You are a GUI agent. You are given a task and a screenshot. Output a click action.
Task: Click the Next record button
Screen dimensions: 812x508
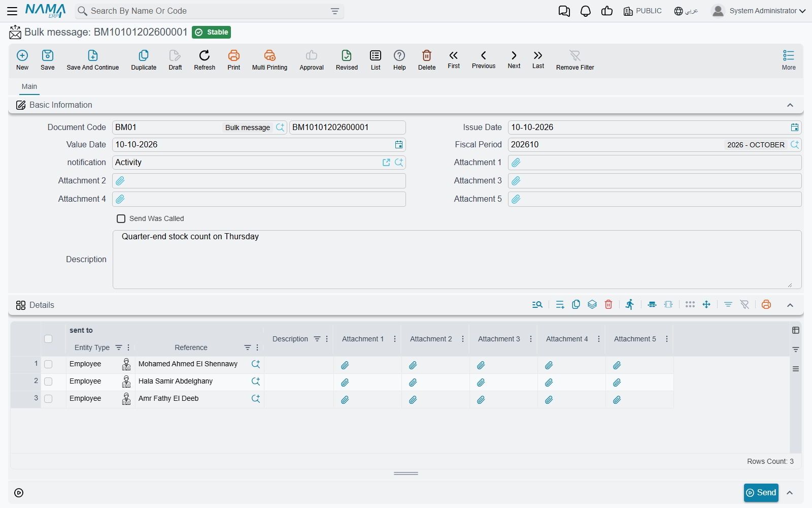click(514, 59)
